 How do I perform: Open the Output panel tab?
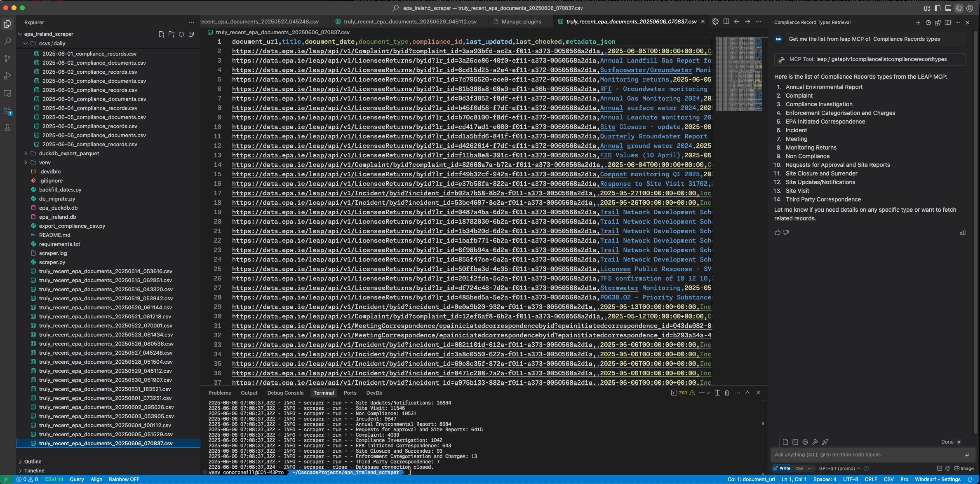tap(249, 393)
